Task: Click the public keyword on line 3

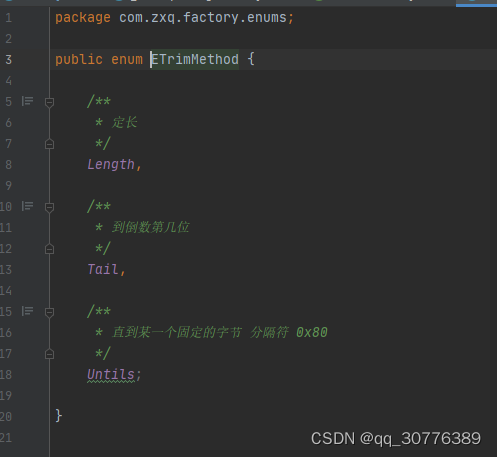Action: (x=79, y=60)
